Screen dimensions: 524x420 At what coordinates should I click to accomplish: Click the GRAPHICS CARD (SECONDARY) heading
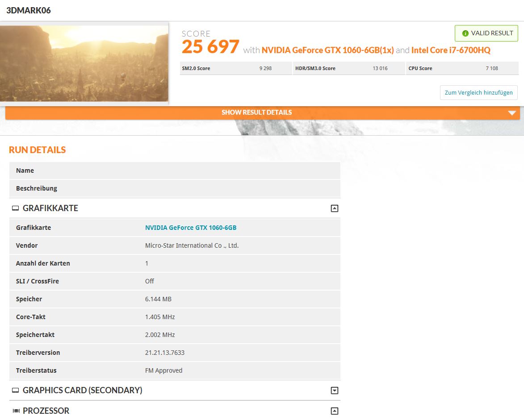pos(82,390)
